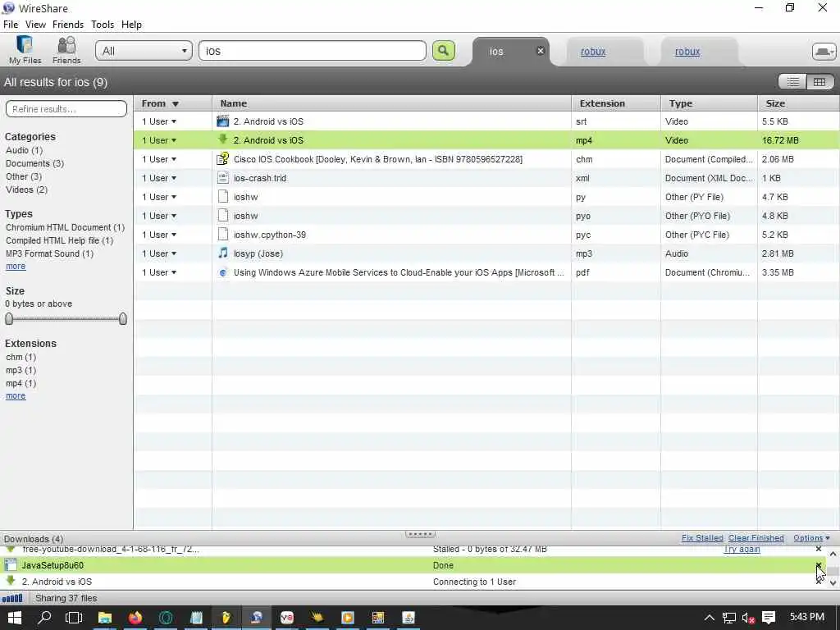
Task: Expand 1 User dropdown on Cisco IOS row
Action: pos(159,159)
